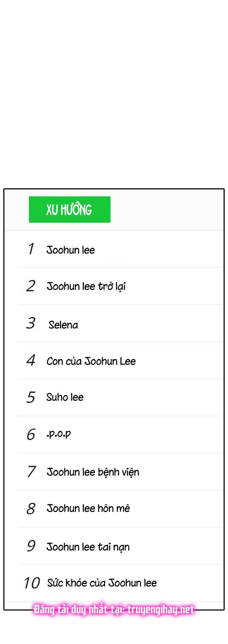Click rank number 4 in trending list
The height and width of the screenshot is (644, 228).
tap(31, 360)
